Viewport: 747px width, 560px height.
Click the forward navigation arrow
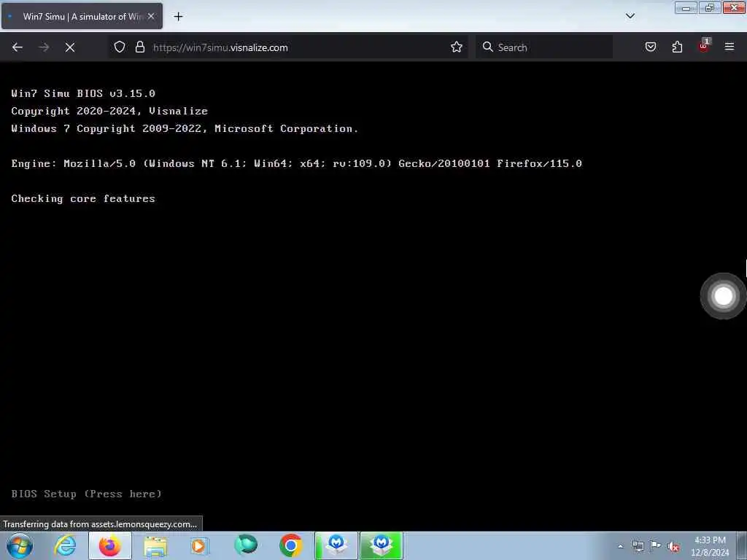[x=44, y=47]
